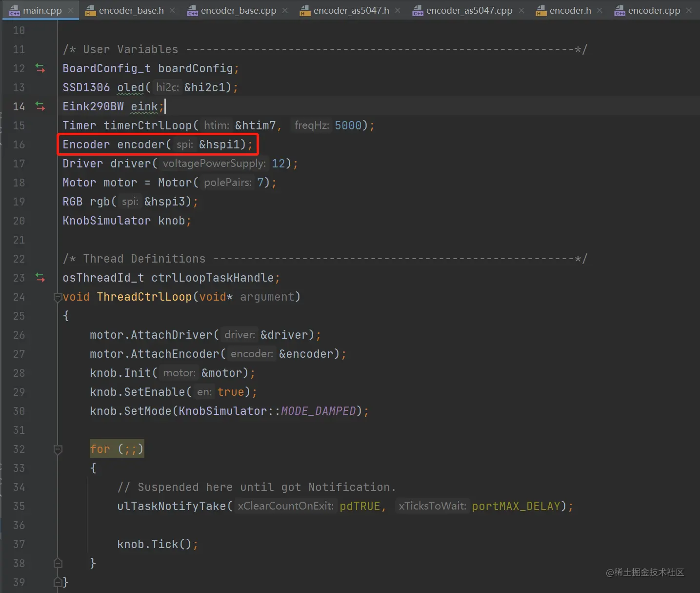
Task: Close the encoder.cpp tab
Action: [x=689, y=10]
